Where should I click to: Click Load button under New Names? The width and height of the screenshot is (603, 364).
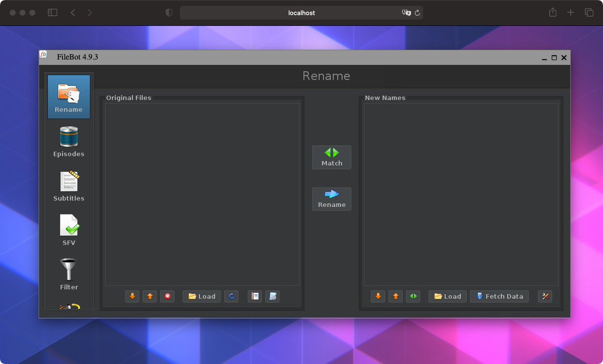(448, 296)
